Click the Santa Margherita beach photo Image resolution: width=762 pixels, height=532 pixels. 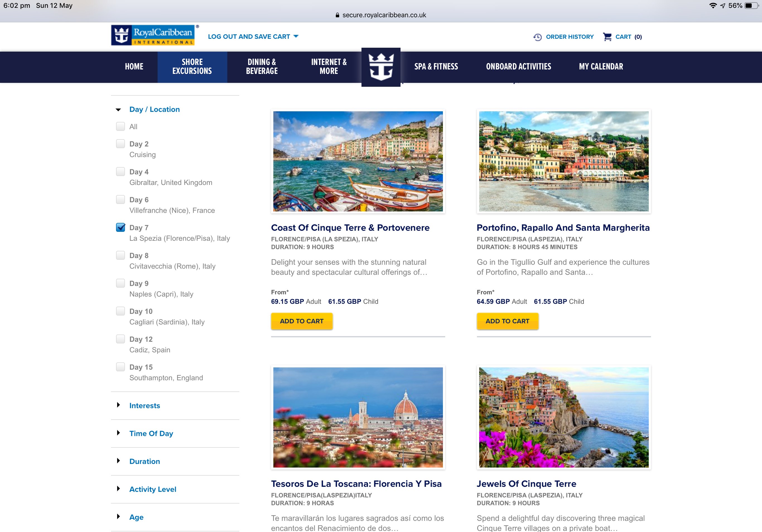(x=563, y=161)
